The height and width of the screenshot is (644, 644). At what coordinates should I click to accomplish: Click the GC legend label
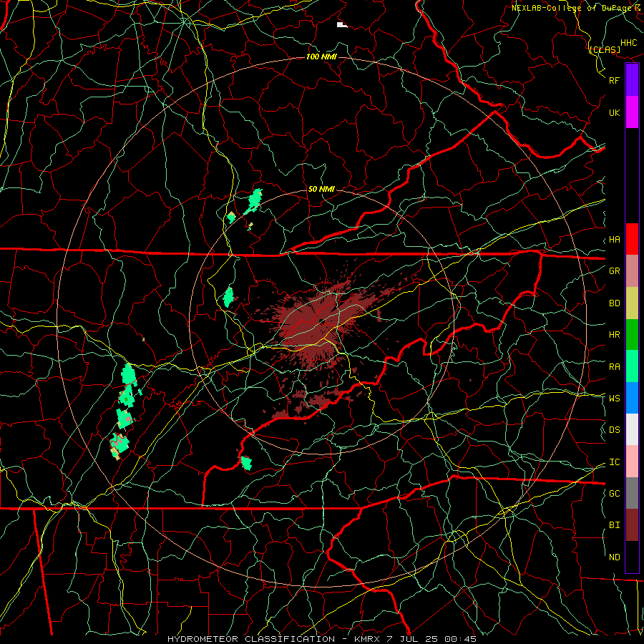point(615,493)
